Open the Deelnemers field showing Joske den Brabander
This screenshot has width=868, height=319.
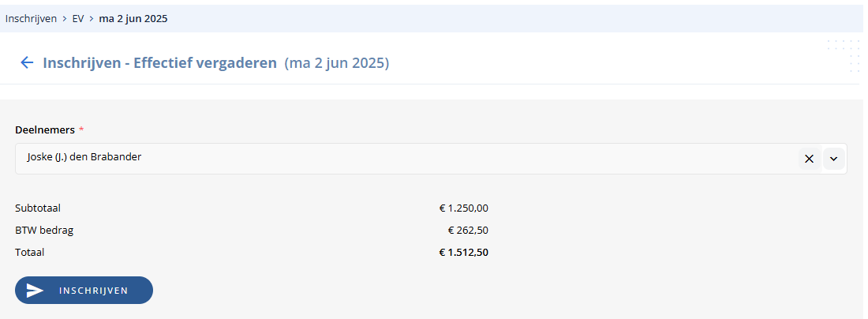(431, 159)
